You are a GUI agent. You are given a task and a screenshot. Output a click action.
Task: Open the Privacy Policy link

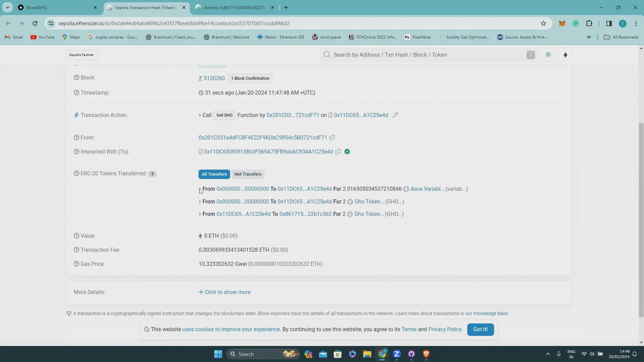pyautogui.click(x=444, y=329)
